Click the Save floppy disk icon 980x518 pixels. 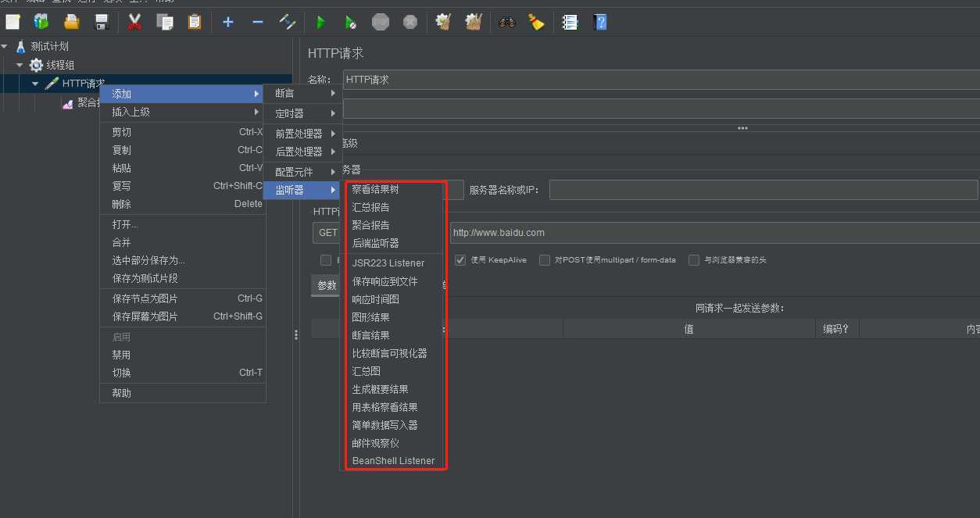pyautogui.click(x=102, y=22)
